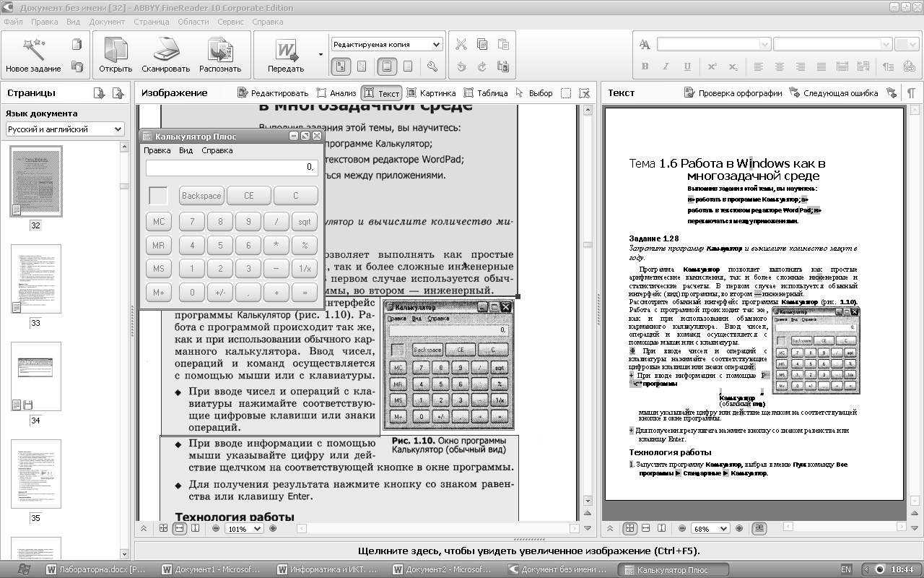The height and width of the screenshot is (578, 924).
Task: Open the font color dropdown
Action: [906, 44]
